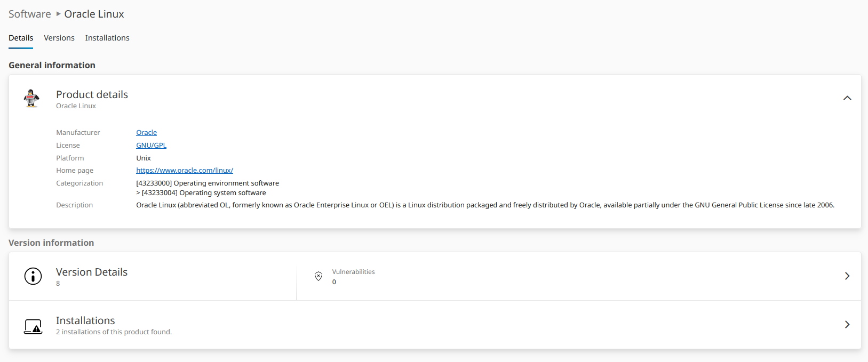
Task: Switch to the Versions tab
Action: coord(59,38)
